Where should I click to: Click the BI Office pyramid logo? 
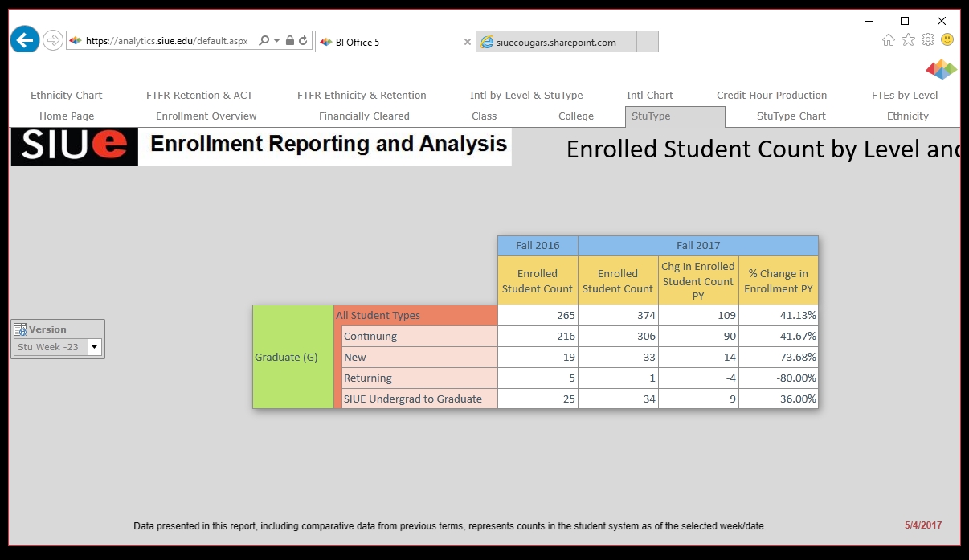point(941,69)
